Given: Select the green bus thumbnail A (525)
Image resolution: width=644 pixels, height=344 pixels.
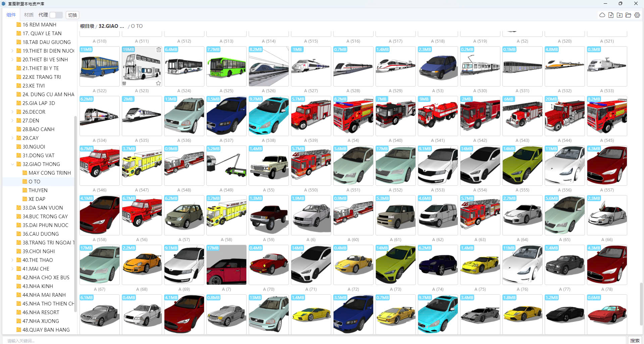Looking at the screenshot, I should click(226, 66).
